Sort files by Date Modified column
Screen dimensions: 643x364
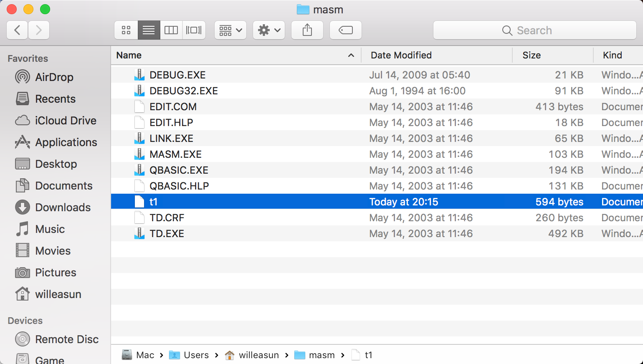436,55
